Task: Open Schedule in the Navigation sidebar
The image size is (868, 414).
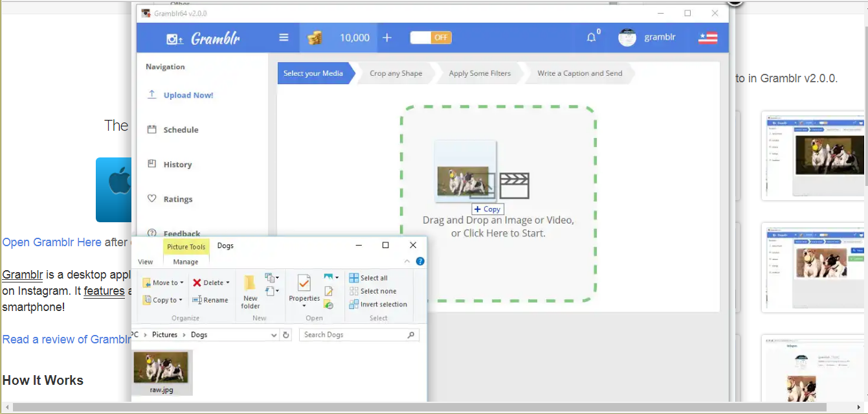Action: click(181, 130)
